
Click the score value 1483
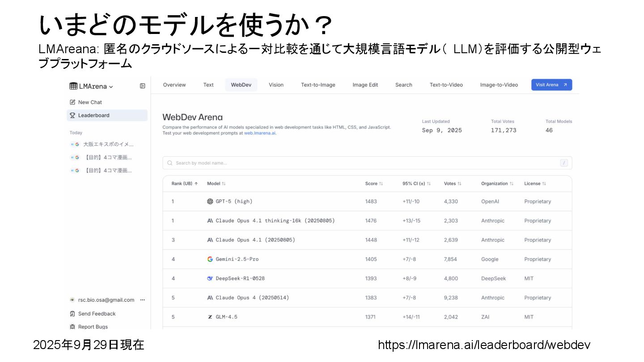pyautogui.click(x=371, y=202)
